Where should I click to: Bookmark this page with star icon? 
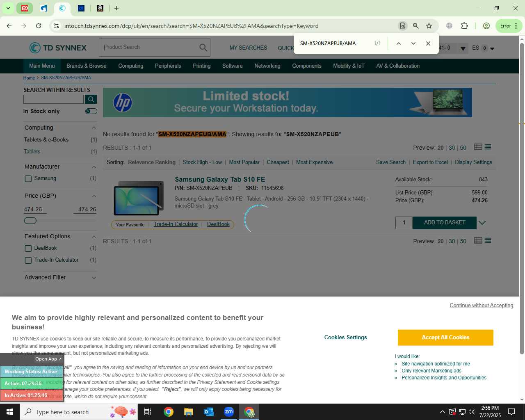click(x=429, y=26)
